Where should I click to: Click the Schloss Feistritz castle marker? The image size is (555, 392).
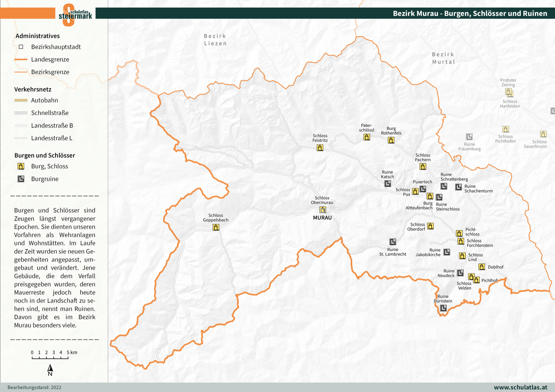[x=320, y=148]
